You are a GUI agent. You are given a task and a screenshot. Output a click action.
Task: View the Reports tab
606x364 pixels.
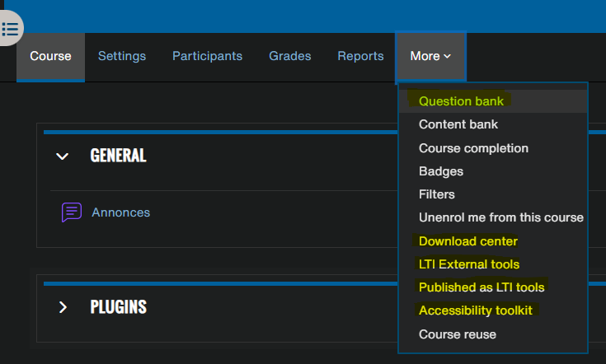coord(360,56)
